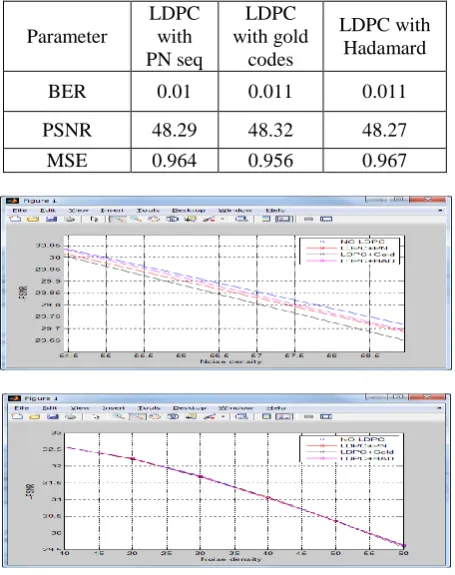The width and height of the screenshot is (455, 575).
Task: Show Plot Tools icon in bottom figure window
Action: click(x=326, y=417)
